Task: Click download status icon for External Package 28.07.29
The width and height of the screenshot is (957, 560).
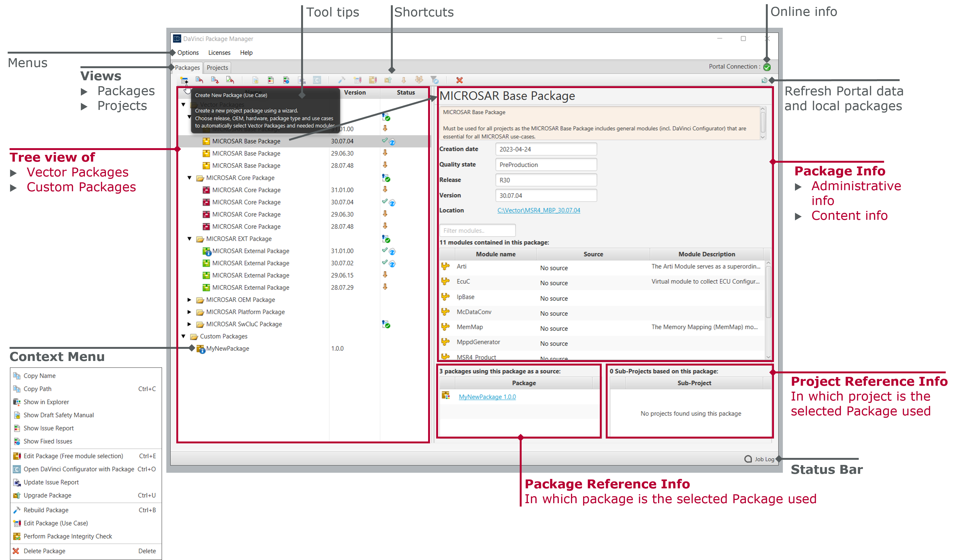Action: 385,287
